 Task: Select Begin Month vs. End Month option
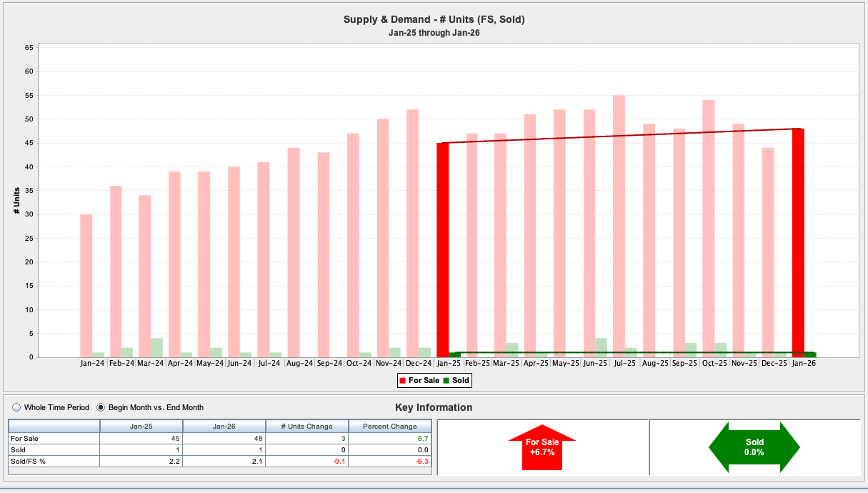click(x=101, y=407)
